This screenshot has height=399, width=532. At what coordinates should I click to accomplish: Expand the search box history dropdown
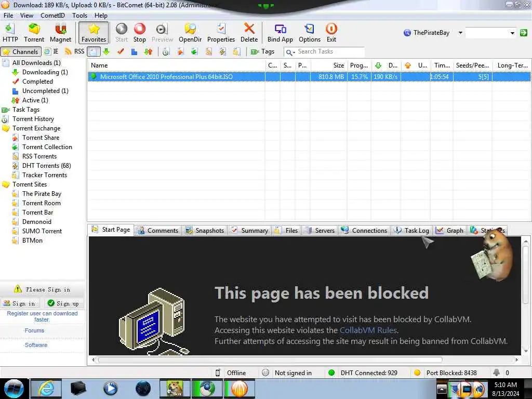512,33
